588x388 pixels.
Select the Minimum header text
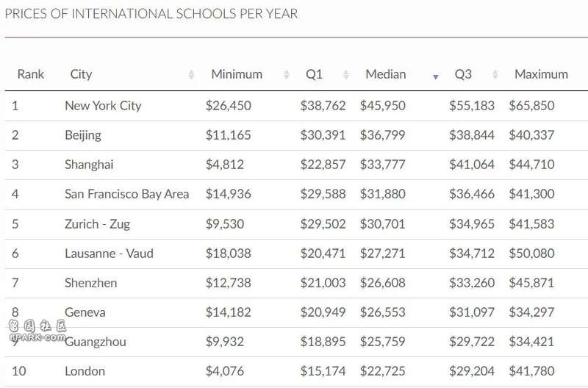237,74
